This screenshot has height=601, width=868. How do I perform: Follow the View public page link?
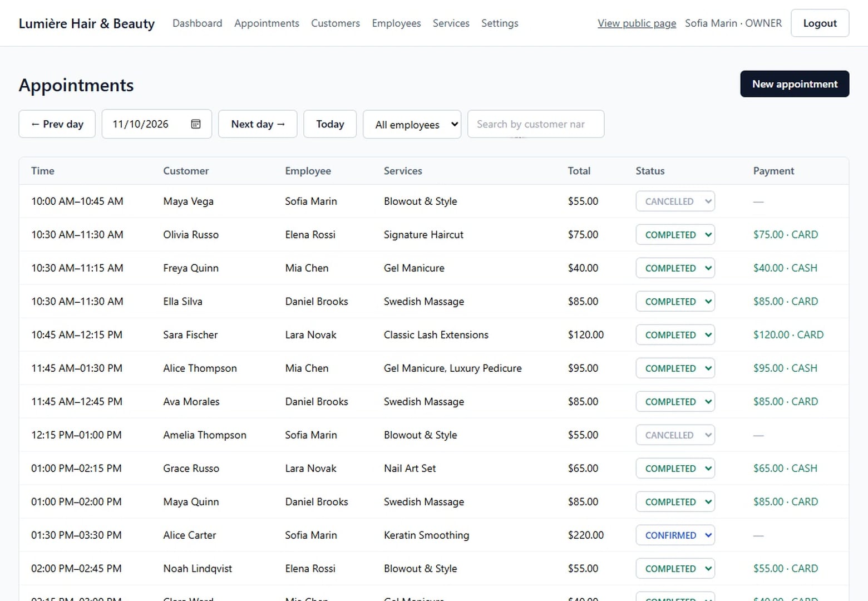[637, 23]
